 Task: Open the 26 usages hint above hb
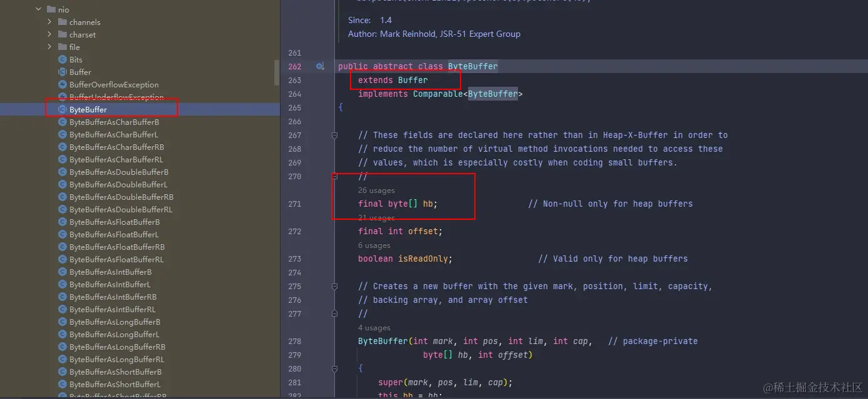376,190
